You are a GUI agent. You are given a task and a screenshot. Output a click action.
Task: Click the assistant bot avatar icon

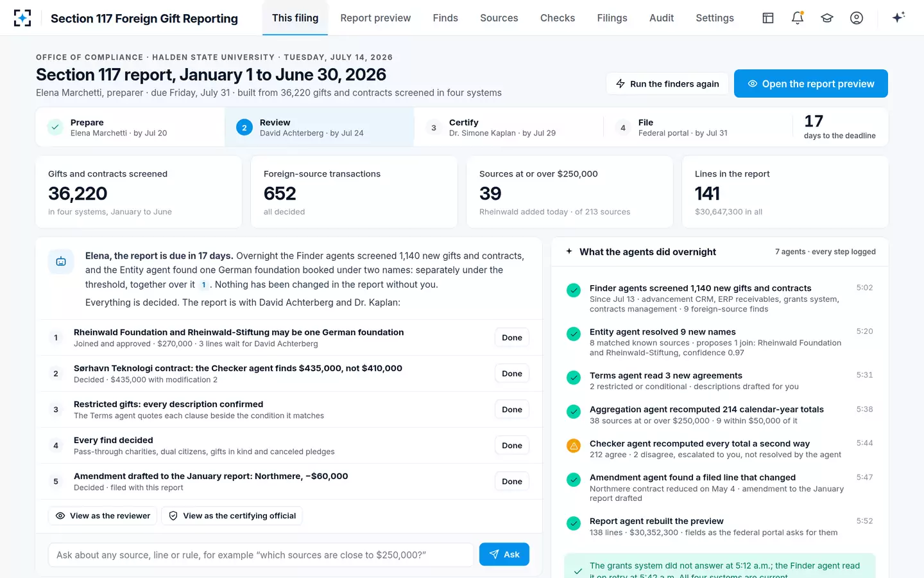tap(61, 261)
